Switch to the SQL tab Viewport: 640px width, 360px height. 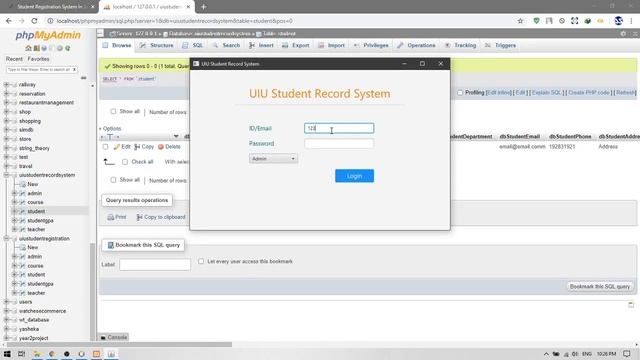click(193, 45)
